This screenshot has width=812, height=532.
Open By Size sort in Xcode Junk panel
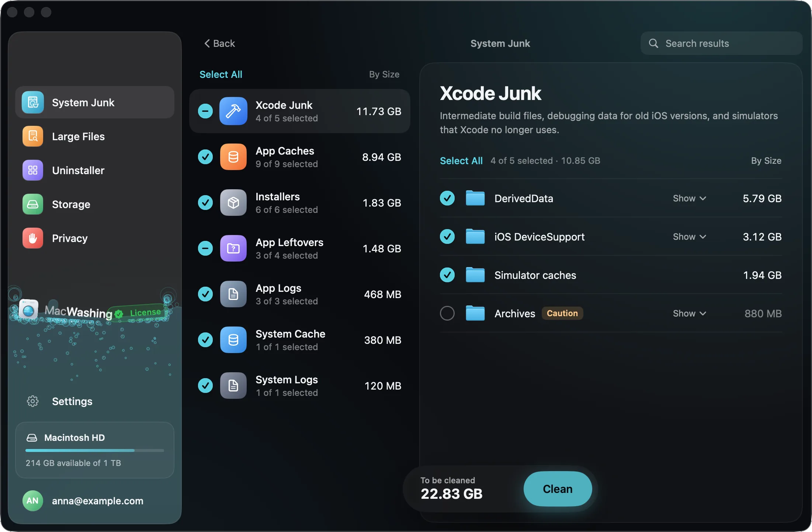point(766,161)
